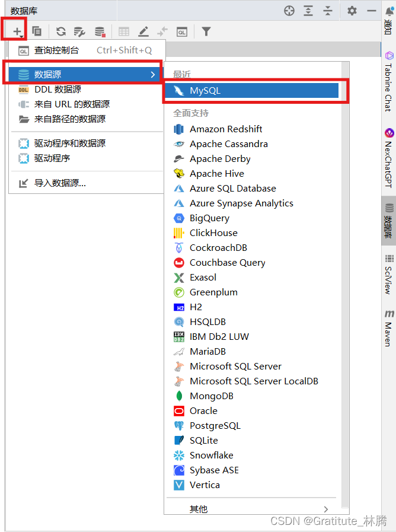Click the Edit Source pencil icon

click(143, 31)
